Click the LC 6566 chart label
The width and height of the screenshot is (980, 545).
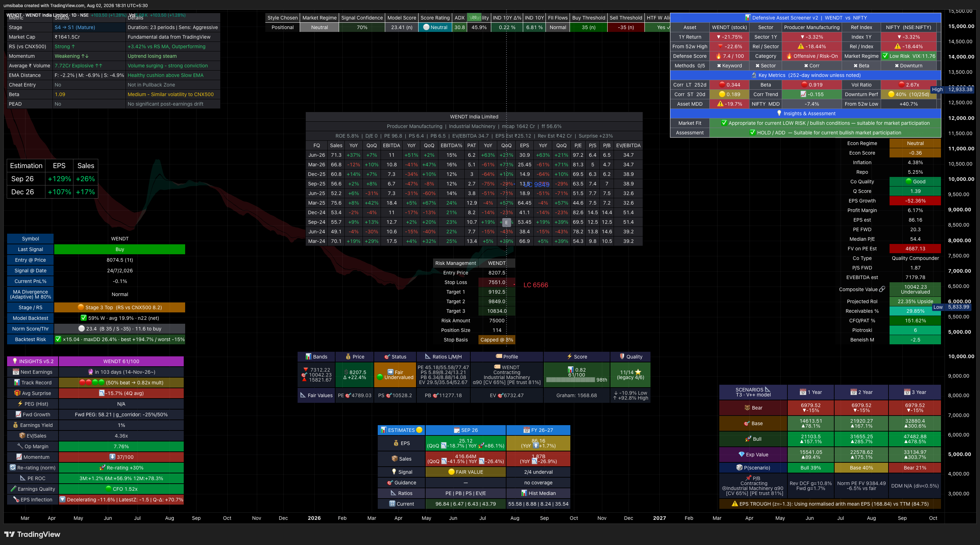[536, 285]
